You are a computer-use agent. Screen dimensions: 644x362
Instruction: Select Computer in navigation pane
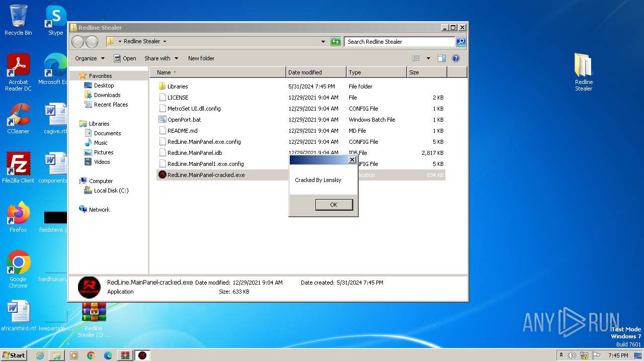[x=101, y=181]
